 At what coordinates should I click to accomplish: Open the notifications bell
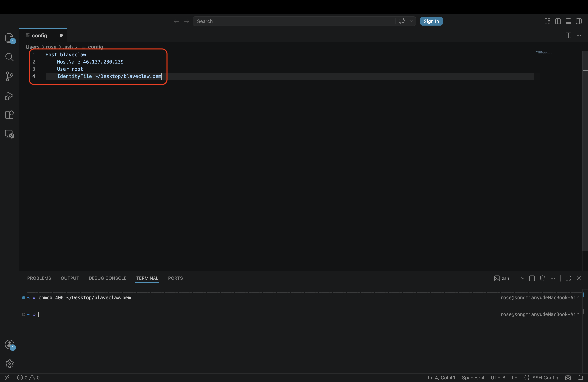pyautogui.click(x=581, y=378)
